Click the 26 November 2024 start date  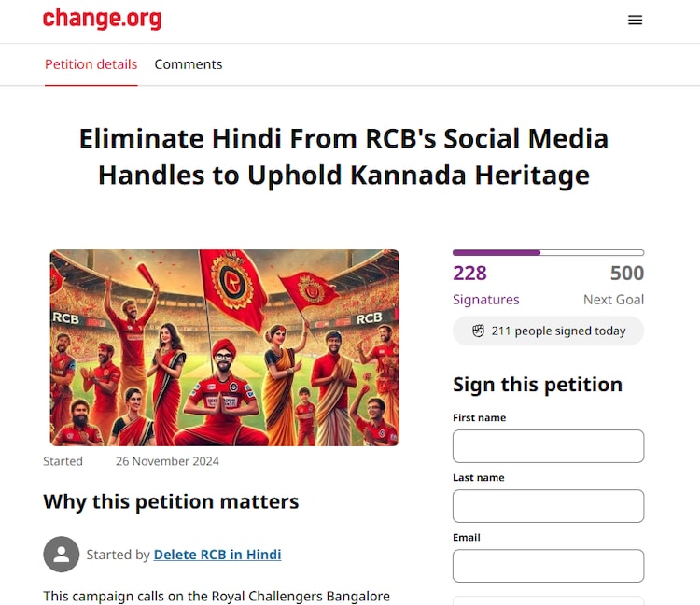167,461
